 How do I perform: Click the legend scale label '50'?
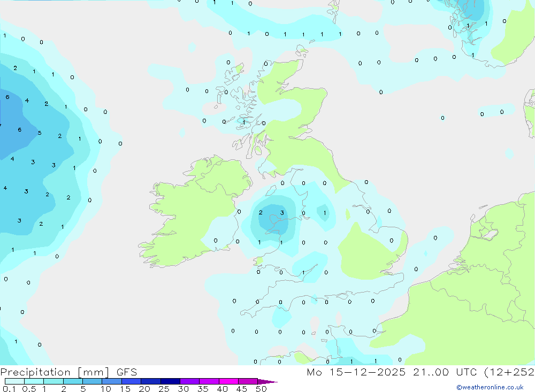coord(261,389)
